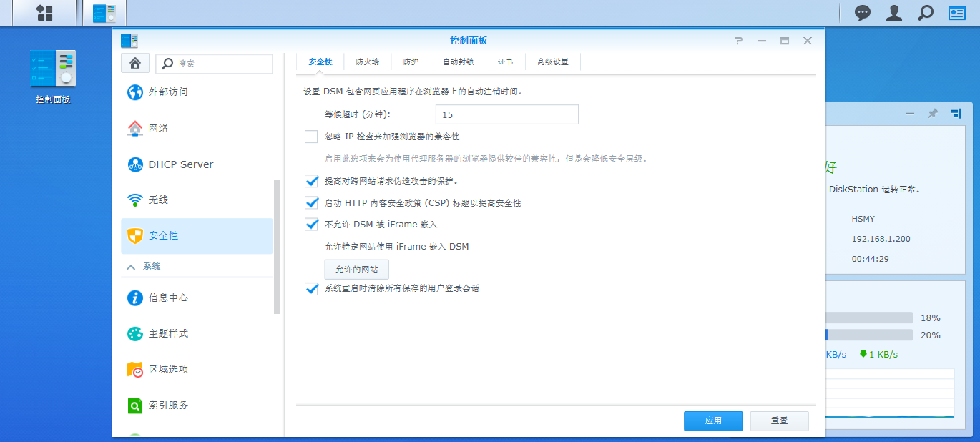Open the Control Panel help question mark
This screenshot has height=442, width=980.
739,41
